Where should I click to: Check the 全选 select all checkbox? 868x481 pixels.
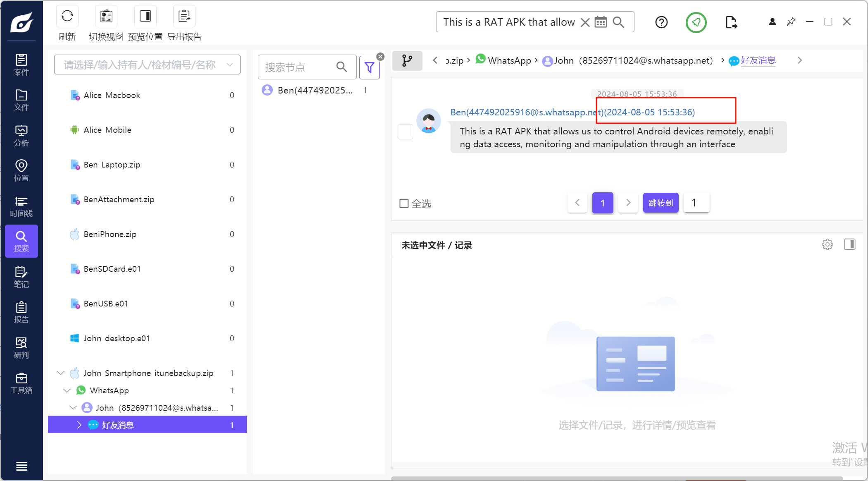coord(404,203)
